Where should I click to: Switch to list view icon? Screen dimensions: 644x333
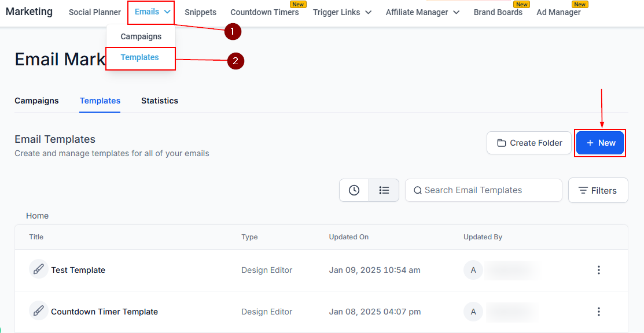(x=384, y=190)
